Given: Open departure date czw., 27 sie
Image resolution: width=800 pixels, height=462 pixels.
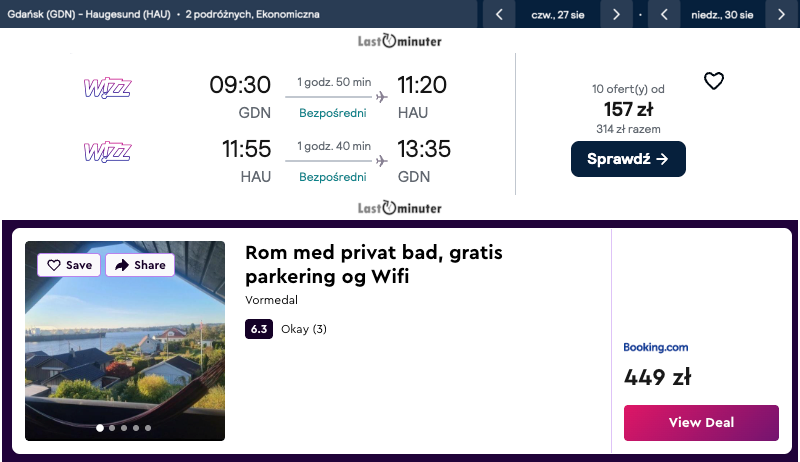Looking at the screenshot, I should pos(557,14).
